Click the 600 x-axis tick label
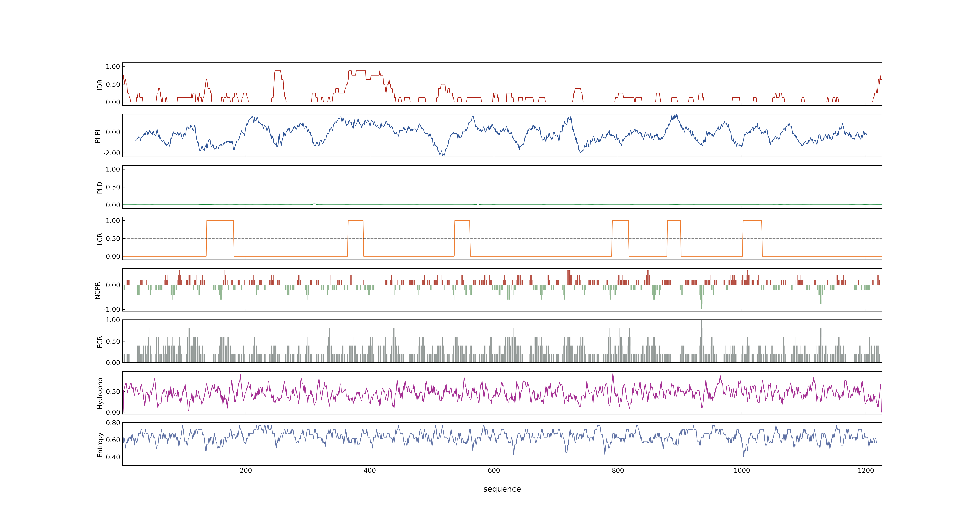980x523 pixels. (494, 470)
